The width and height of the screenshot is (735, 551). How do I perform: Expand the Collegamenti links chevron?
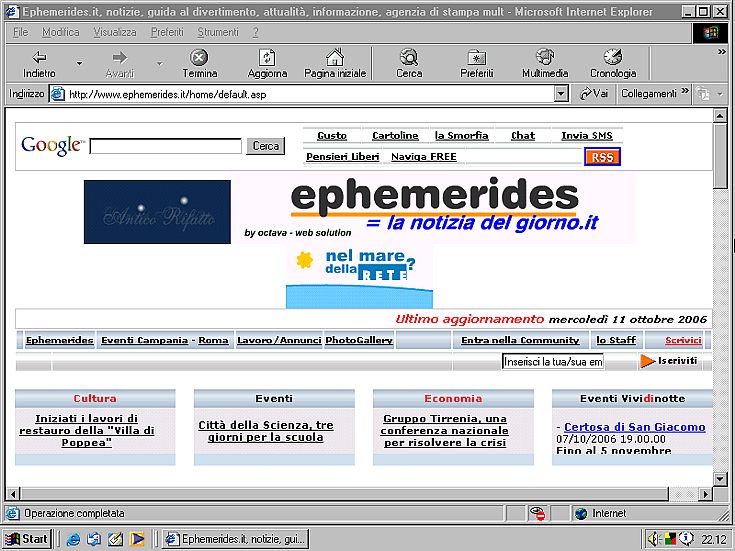(x=685, y=90)
